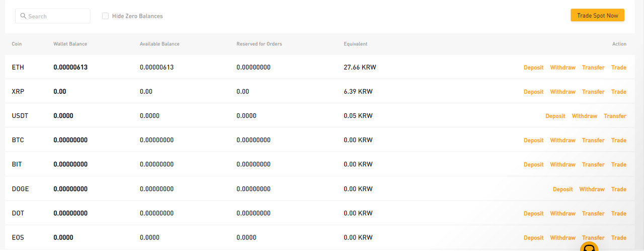Click the Action column header
This screenshot has height=251, width=644.
[619, 44]
